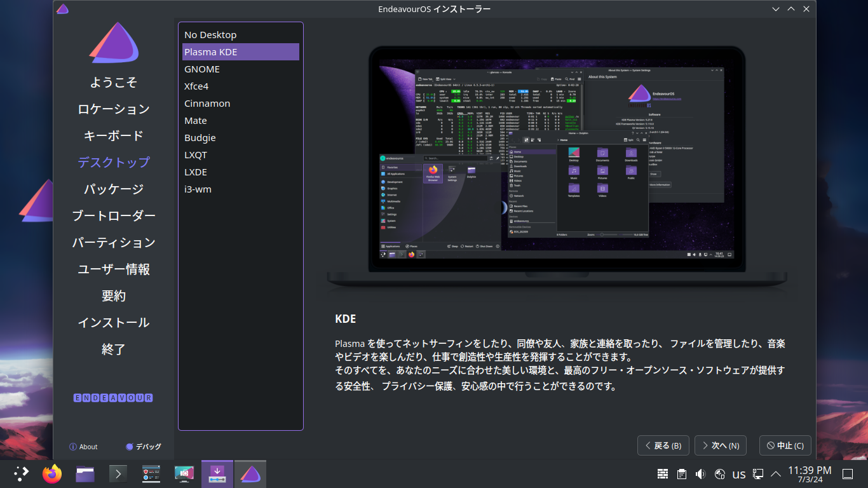Screen dimensions: 868x488
Task: Select Plasma KDE desktop
Action: point(241,52)
